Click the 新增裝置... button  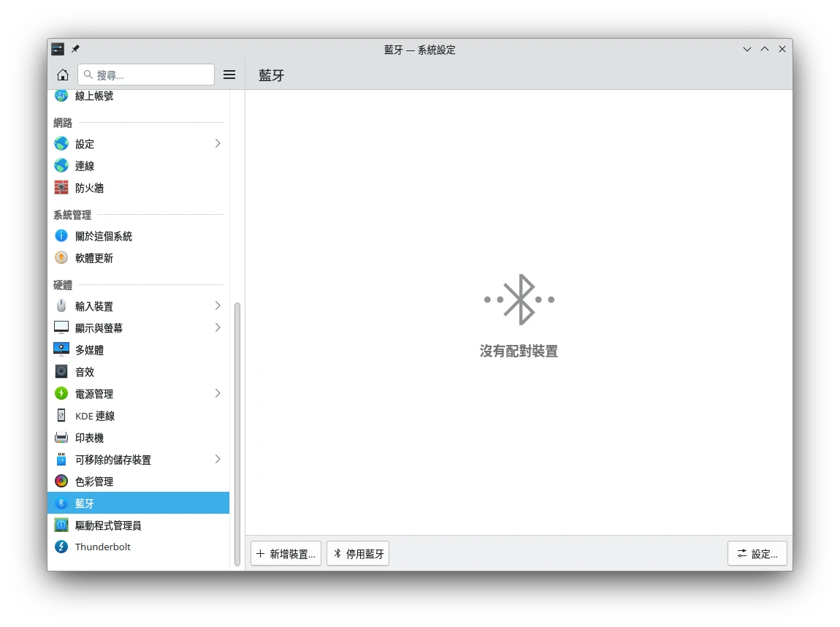pyautogui.click(x=286, y=554)
